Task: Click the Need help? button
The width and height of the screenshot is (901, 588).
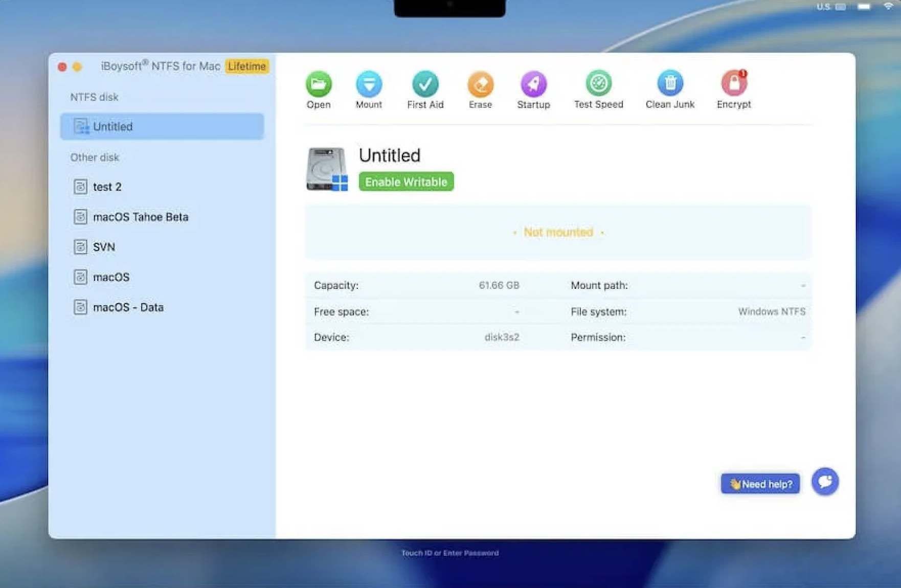Action: coord(760,484)
